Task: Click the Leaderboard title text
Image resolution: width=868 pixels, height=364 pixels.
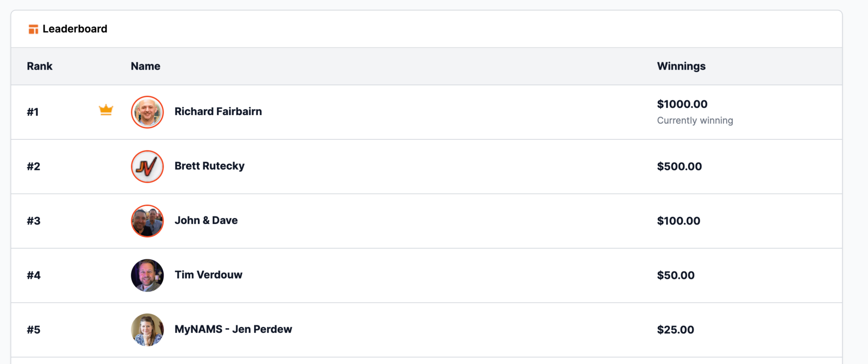Action: [75, 29]
